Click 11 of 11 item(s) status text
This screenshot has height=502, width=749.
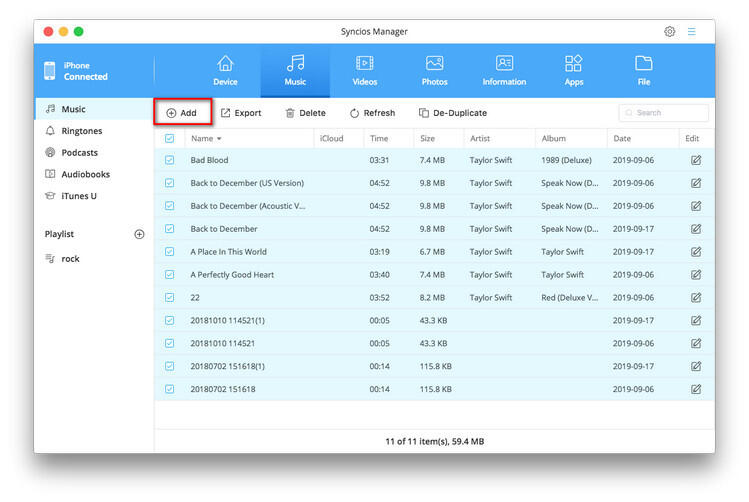(435, 441)
